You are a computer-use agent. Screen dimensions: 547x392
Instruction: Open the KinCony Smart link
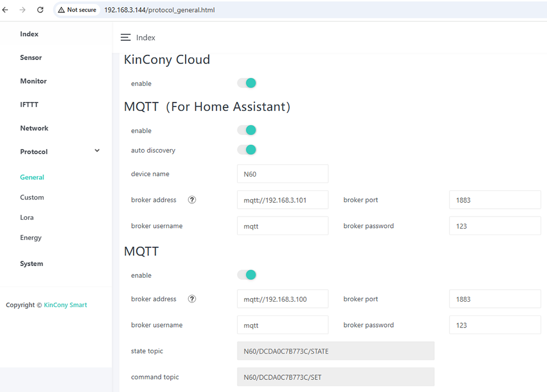(x=65, y=305)
